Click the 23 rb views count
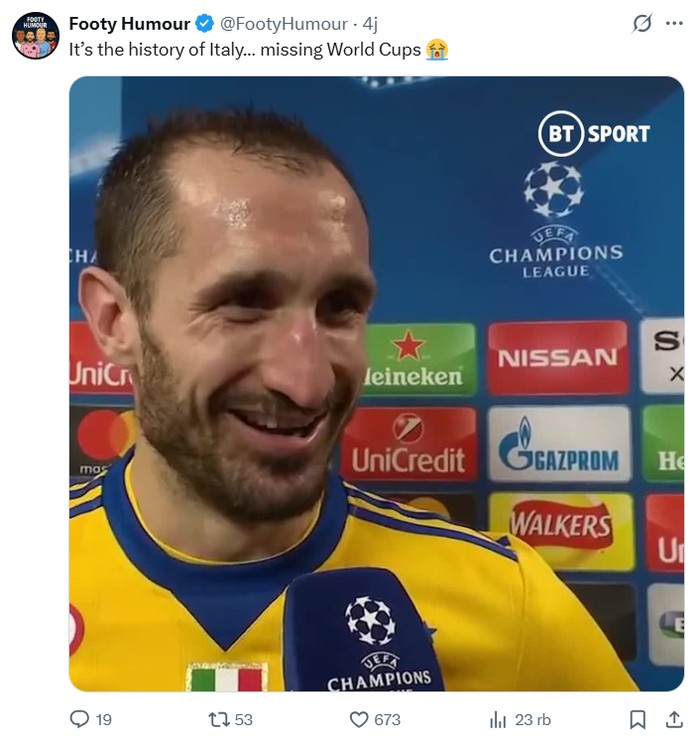 coord(533,719)
